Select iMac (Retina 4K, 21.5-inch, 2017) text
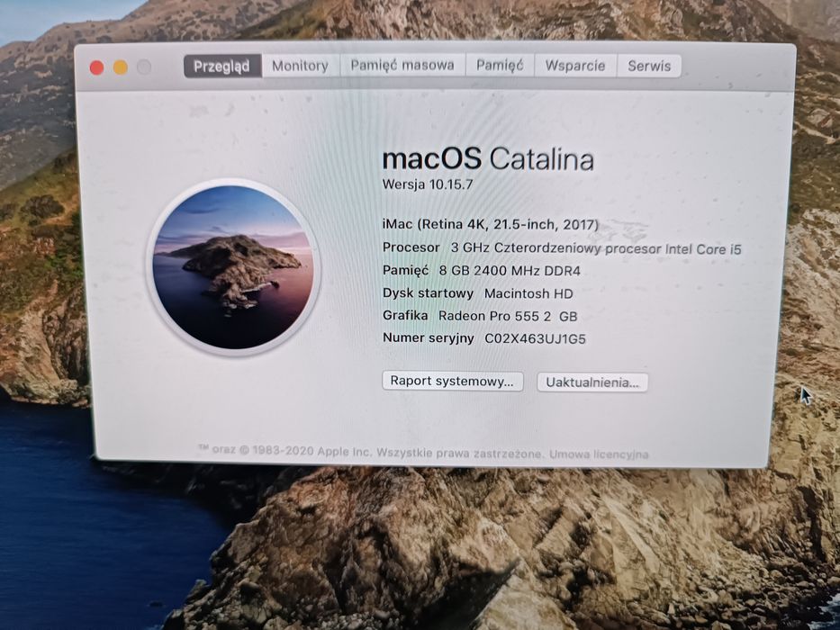 (x=490, y=224)
